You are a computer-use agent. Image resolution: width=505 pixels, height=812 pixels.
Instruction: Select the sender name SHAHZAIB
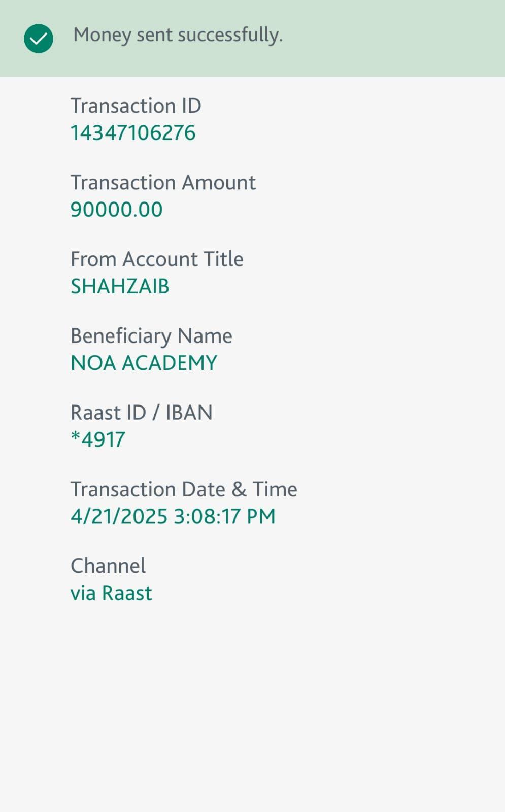point(120,286)
